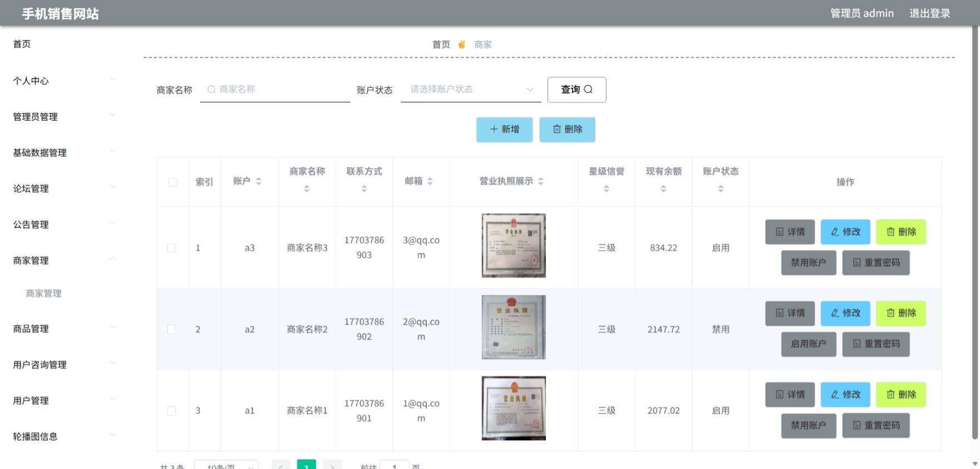
Task: Click the 手机销售网站 site title
Action: click(x=60, y=14)
